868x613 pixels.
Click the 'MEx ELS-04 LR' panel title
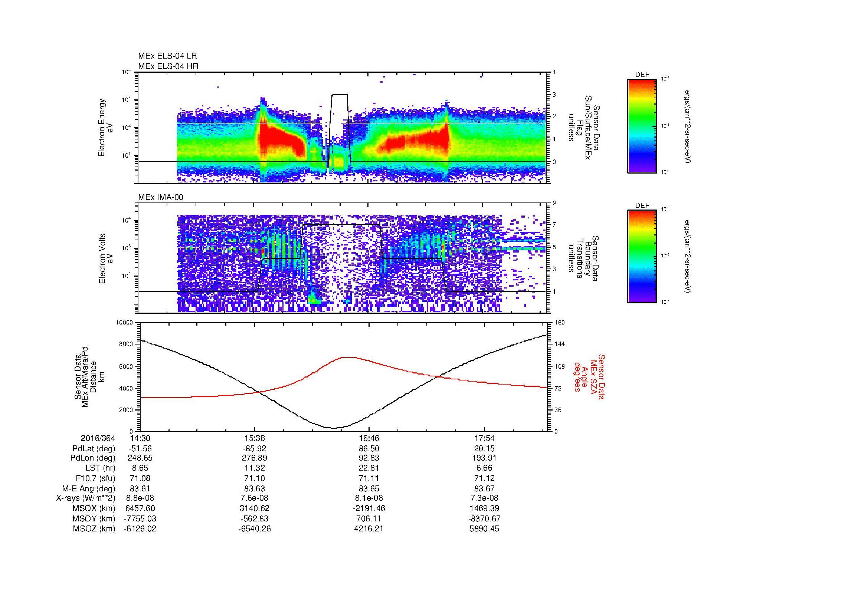(x=167, y=56)
